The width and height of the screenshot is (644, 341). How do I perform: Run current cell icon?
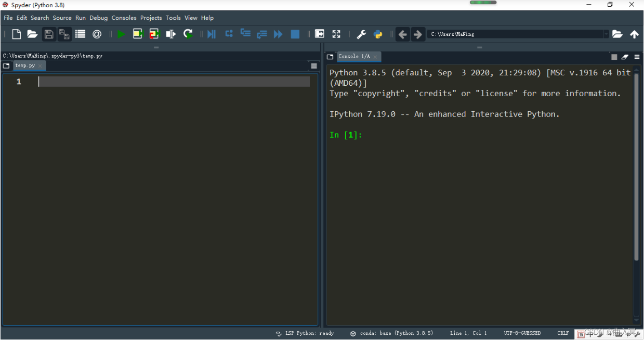(x=138, y=34)
